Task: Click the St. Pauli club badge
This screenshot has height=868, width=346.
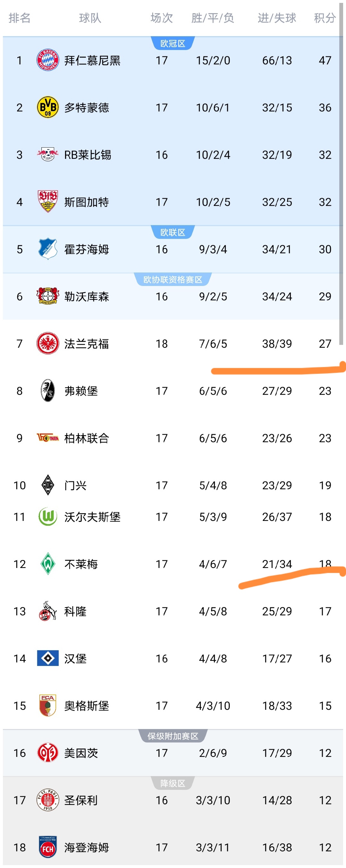Action: tap(47, 800)
